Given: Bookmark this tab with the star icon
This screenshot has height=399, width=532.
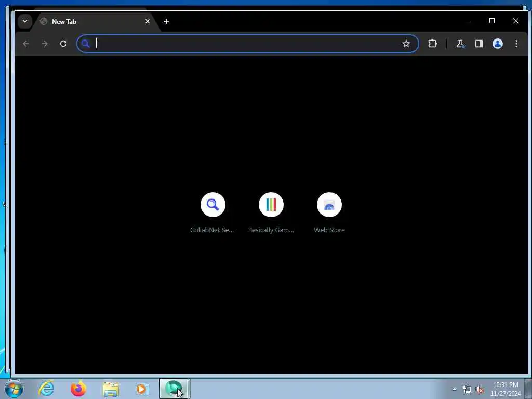Looking at the screenshot, I should click(x=406, y=44).
